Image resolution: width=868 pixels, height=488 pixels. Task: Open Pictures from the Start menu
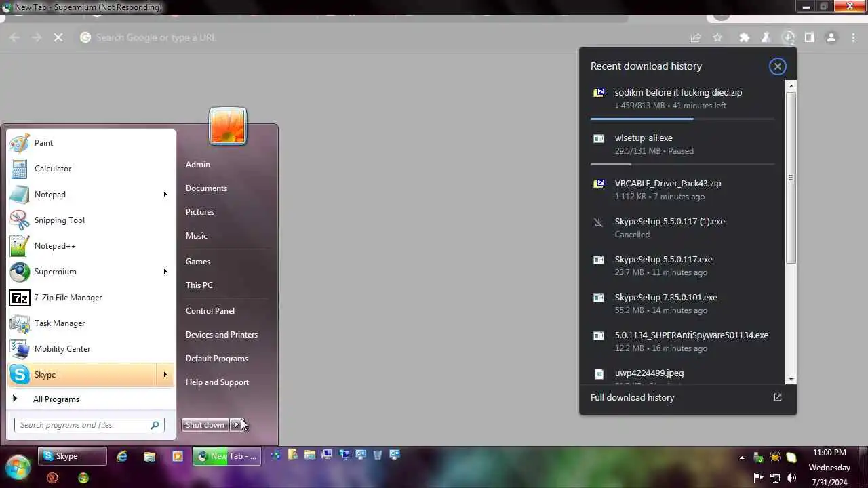click(200, 212)
